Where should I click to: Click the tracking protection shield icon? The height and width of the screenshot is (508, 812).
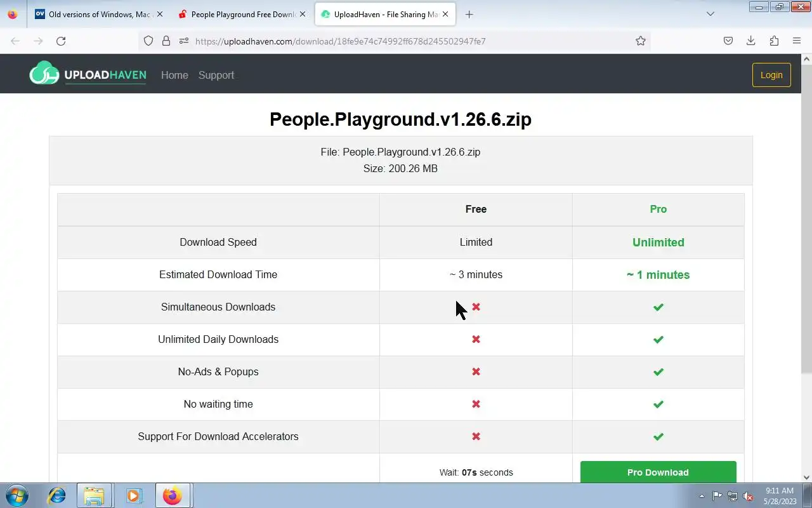tap(148, 41)
